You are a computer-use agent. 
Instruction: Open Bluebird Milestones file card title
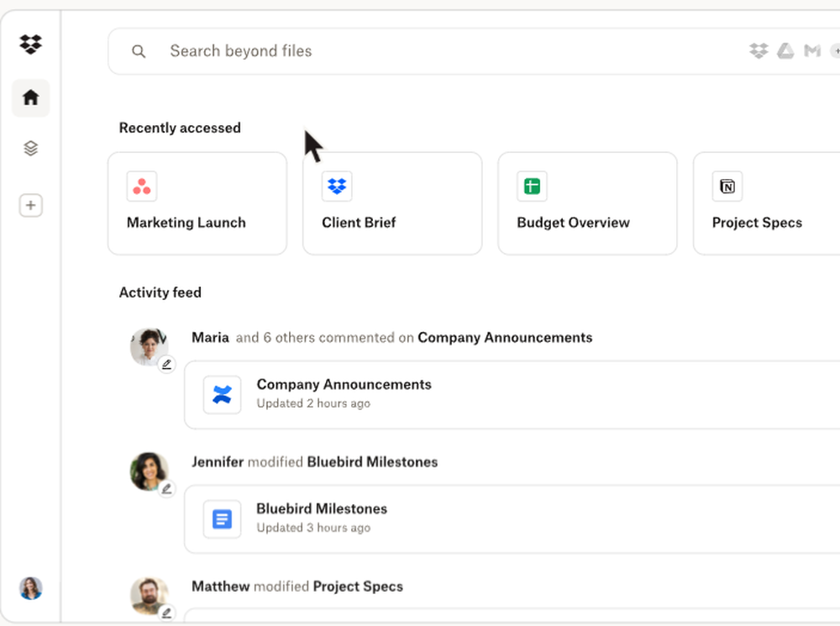click(x=322, y=509)
